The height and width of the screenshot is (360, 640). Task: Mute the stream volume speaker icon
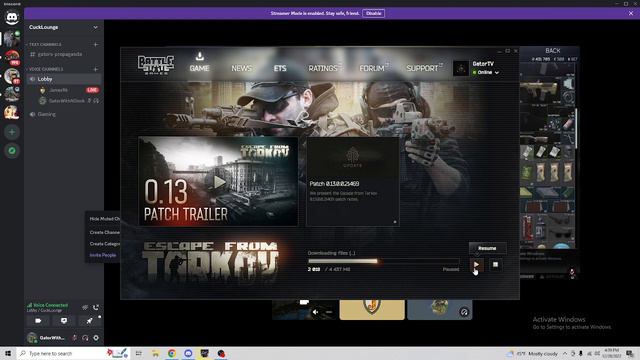316,312
